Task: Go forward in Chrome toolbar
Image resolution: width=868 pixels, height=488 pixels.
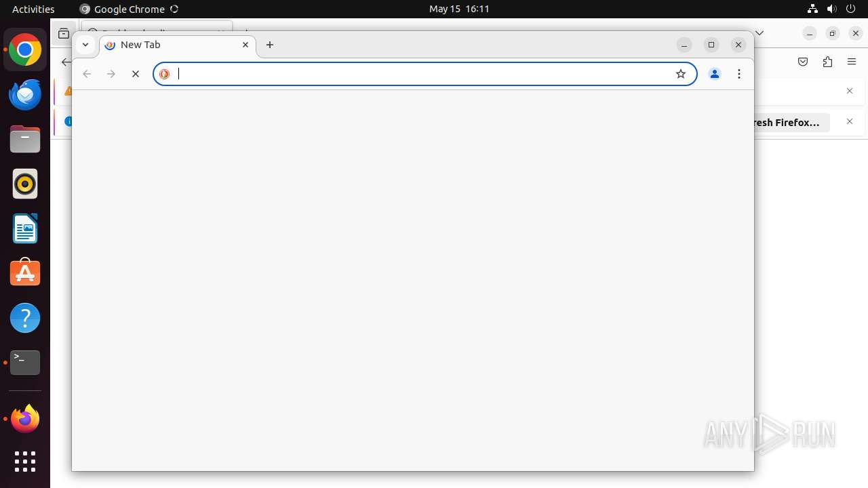Action: click(x=111, y=74)
